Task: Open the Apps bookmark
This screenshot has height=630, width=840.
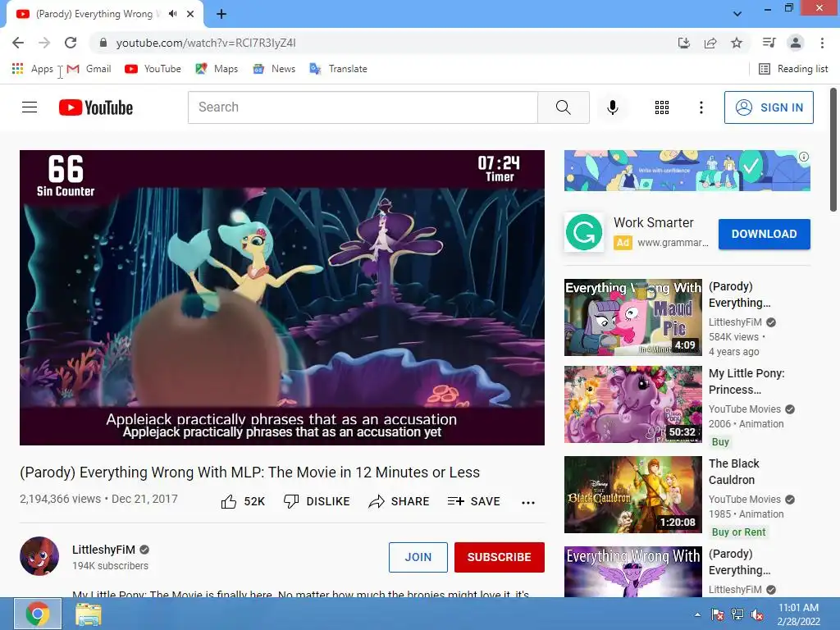Action: (x=32, y=69)
